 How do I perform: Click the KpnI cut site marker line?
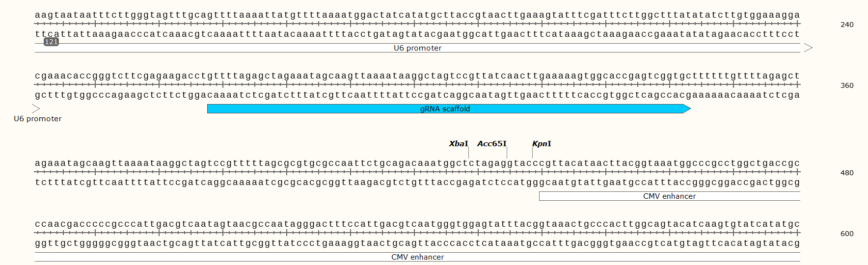532,153
